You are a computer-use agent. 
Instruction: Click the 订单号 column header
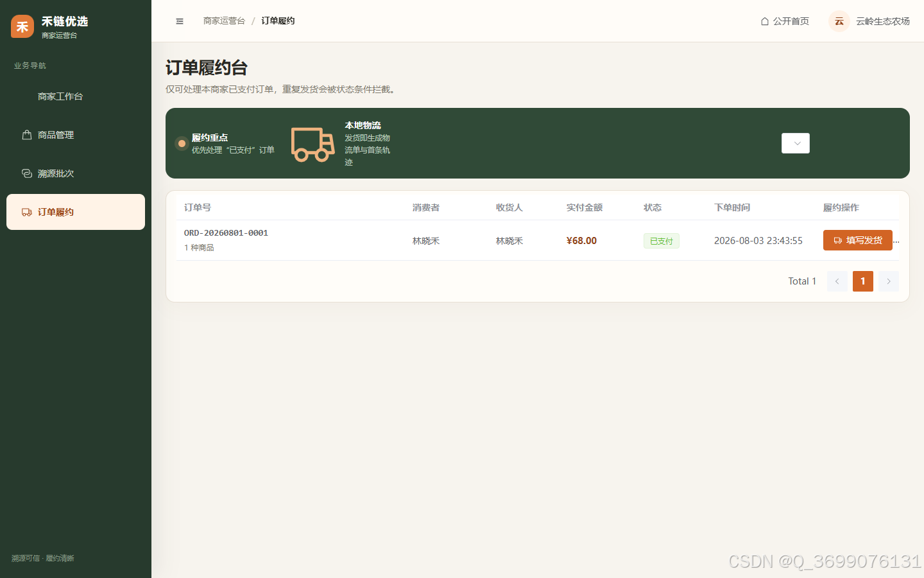click(198, 207)
